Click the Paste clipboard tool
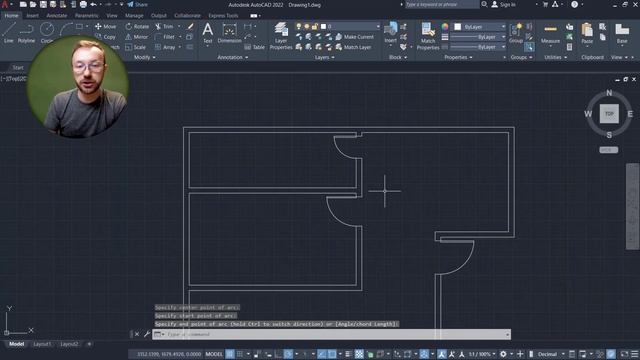 (587, 33)
